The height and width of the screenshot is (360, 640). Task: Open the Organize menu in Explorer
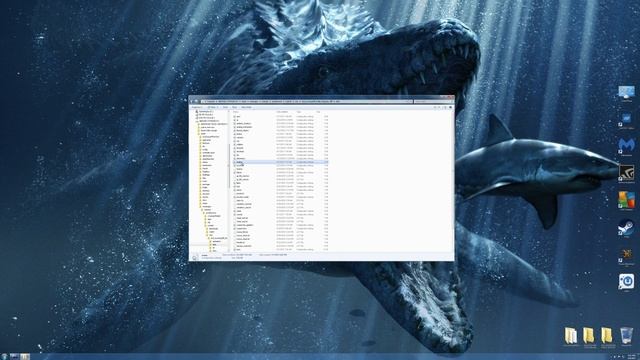point(197,107)
